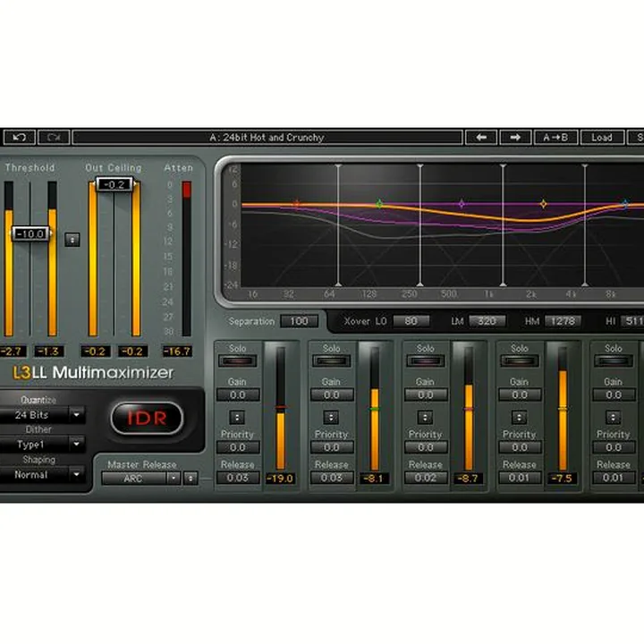Toggle third band gain-priority link button
Viewport: 644px width, 644px height.
coord(425,418)
